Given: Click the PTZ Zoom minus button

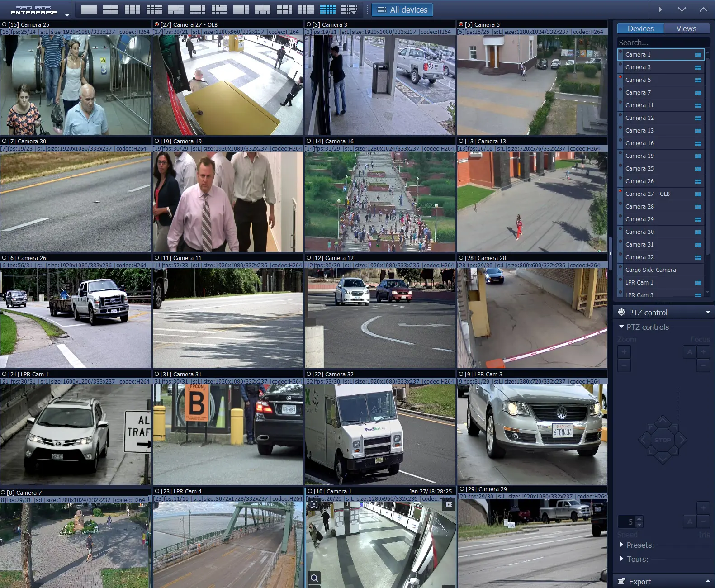Looking at the screenshot, I should 624,365.
